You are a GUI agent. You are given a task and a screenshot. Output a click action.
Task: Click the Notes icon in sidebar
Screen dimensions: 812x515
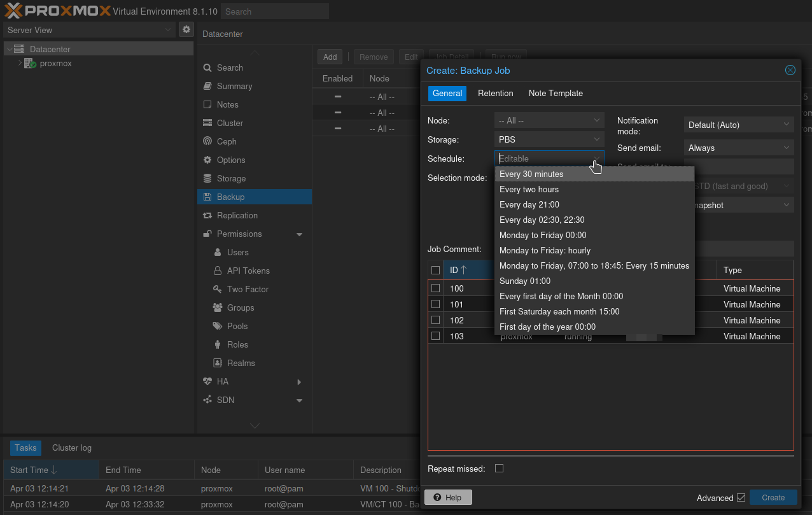[207, 105]
